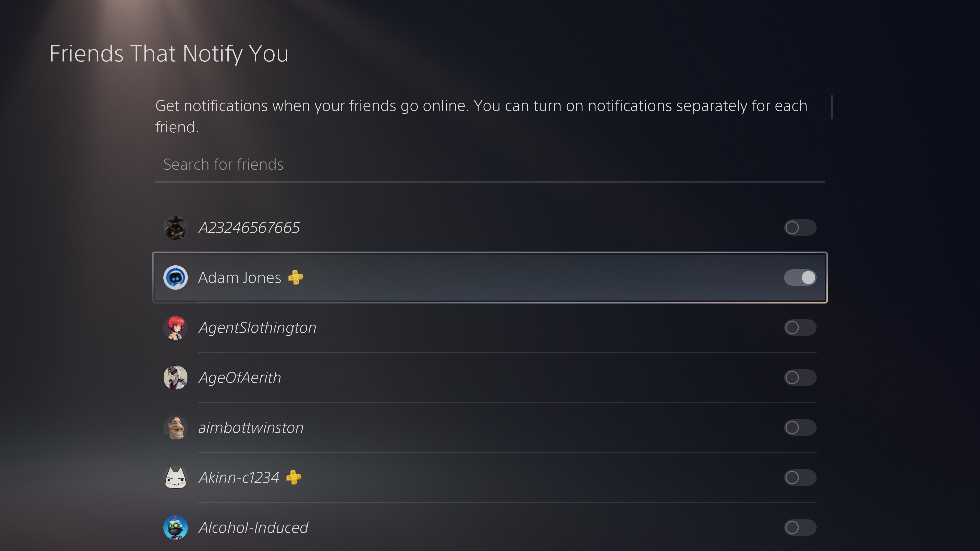Image resolution: width=980 pixels, height=551 pixels.
Task: Switch on aimbottwinston's notification toggle
Action: [x=800, y=428]
